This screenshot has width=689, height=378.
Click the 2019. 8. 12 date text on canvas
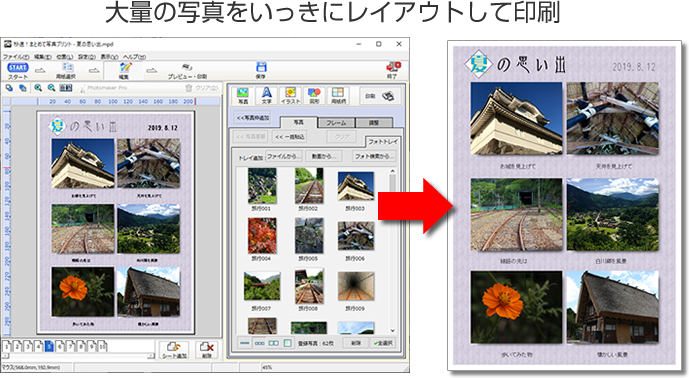[162, 128]
